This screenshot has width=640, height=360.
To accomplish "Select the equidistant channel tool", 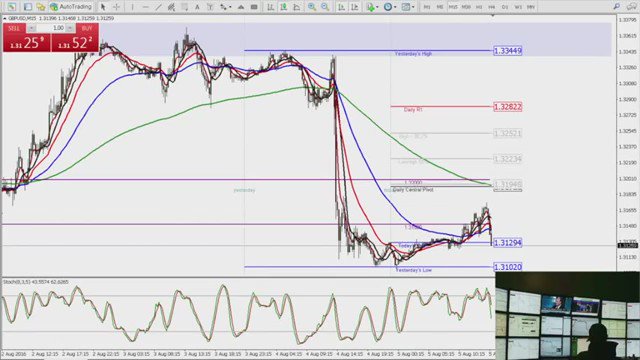I will (171, 7).
